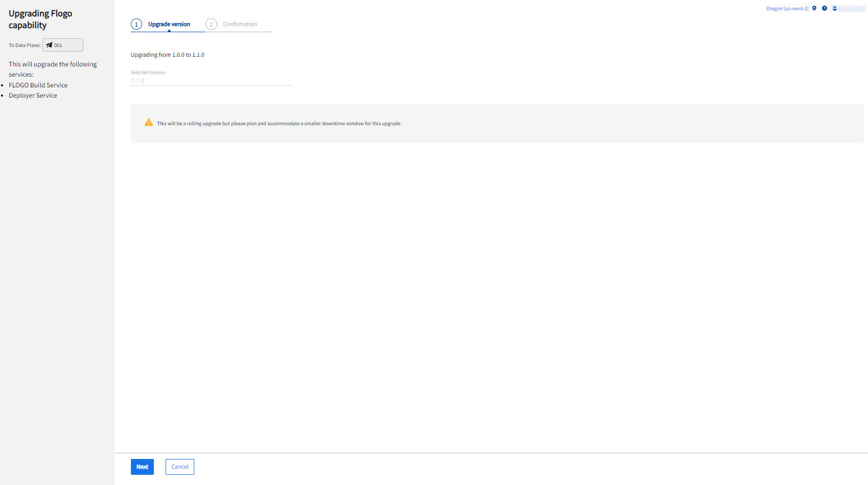The width and height of the screenshot is (868, 485).
Task: Click the location pin icon beside Oregon
Action: [814, 8]
